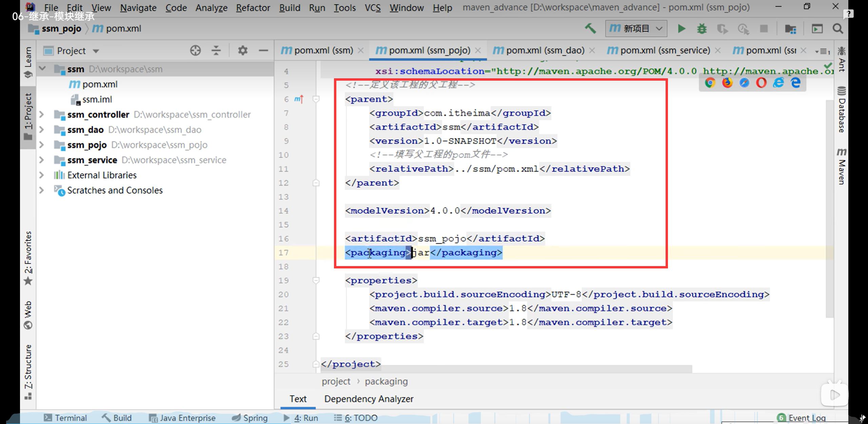Toggle fold for the parent tag
The image size is (868, 424).
tap(316, 99)
